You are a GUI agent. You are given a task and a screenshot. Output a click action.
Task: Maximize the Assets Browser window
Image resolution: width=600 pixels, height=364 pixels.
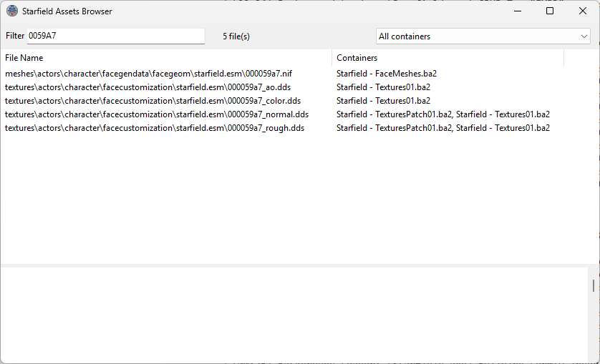(x=550, y=11)
